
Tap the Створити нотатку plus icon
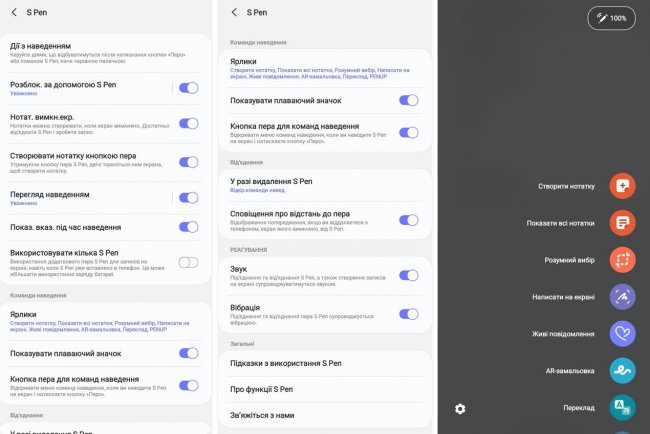tap(622, 186)
